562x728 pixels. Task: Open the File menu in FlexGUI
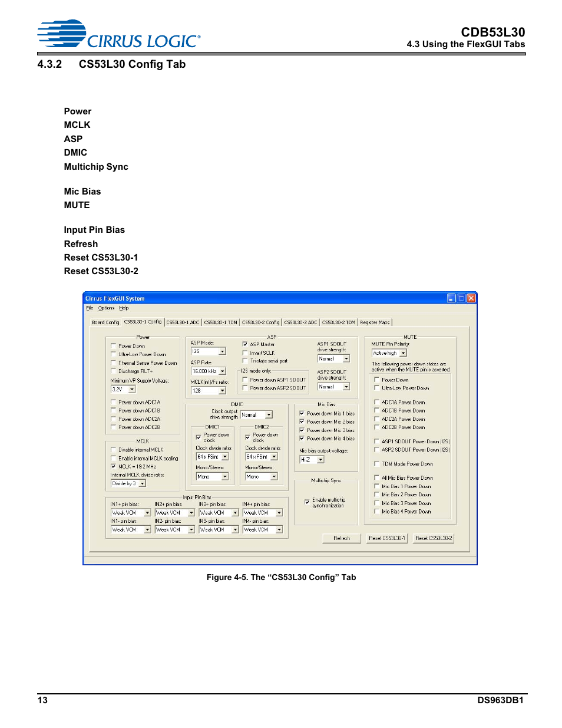click(x=90, y=308)
